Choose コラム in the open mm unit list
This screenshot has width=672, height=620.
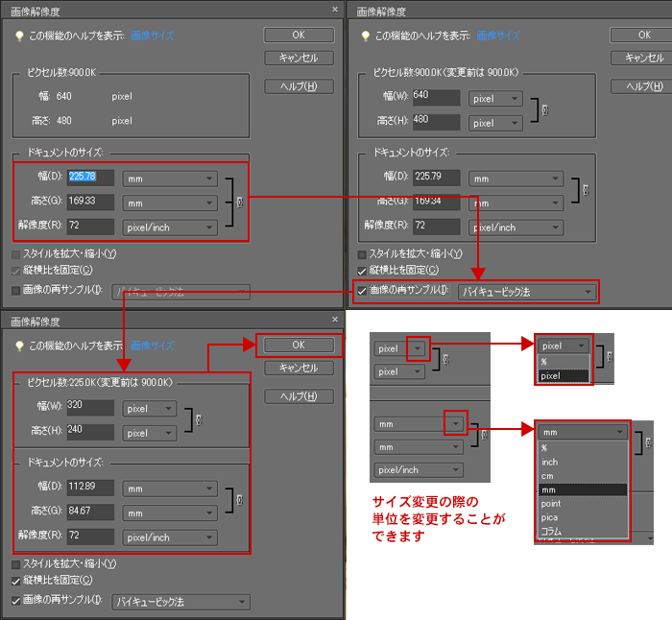click(583, 531)
